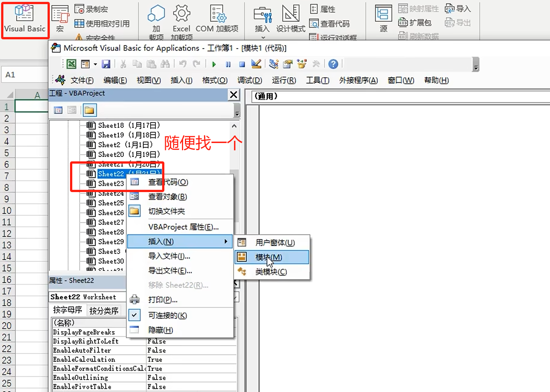Open control Properties (属性) in ribbon
The width and height of the screenshot is (550, 392).
[323, 9]
